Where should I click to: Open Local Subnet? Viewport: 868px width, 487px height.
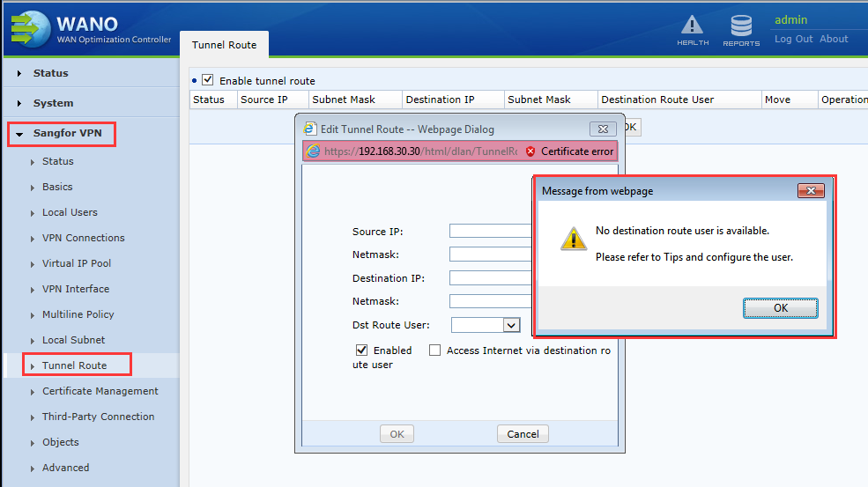tap(73, 339)
